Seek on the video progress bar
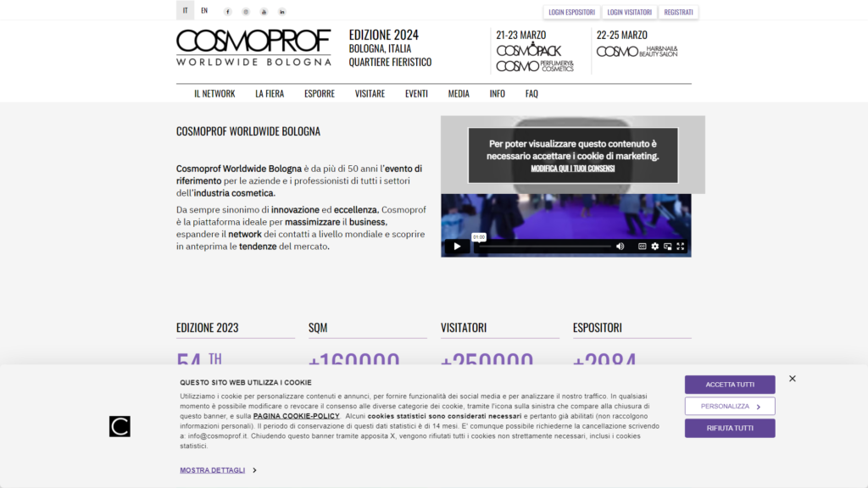The height and width of the screenshot is (488, 868). click(545, 247)
